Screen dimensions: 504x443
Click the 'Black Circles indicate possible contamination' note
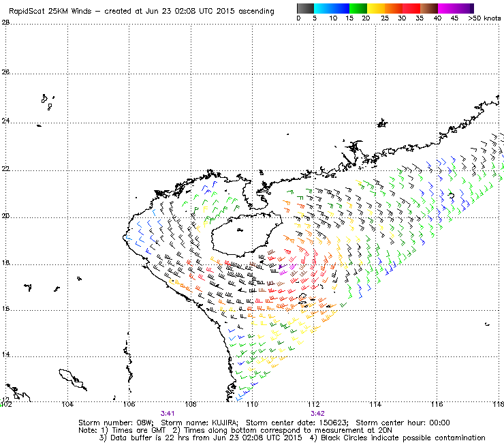pos(403,438)
